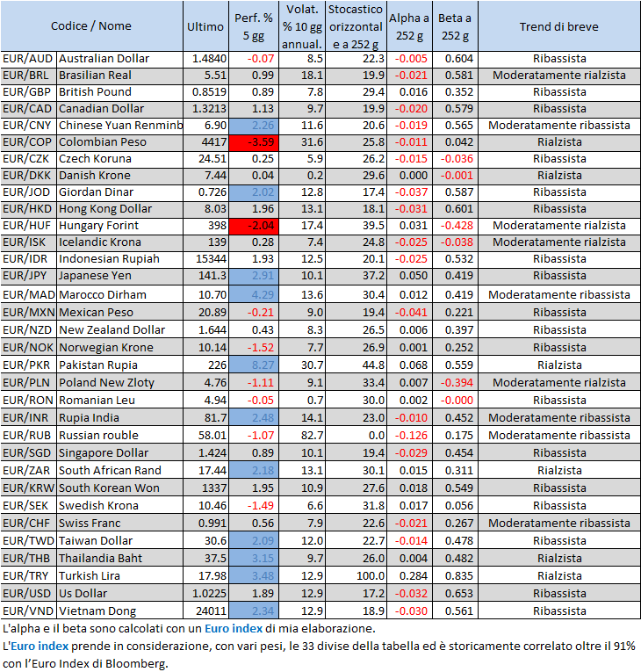
Task: Click the blue 2.02 cell for Giordan Dinar
Action: (x=254, y=192)
